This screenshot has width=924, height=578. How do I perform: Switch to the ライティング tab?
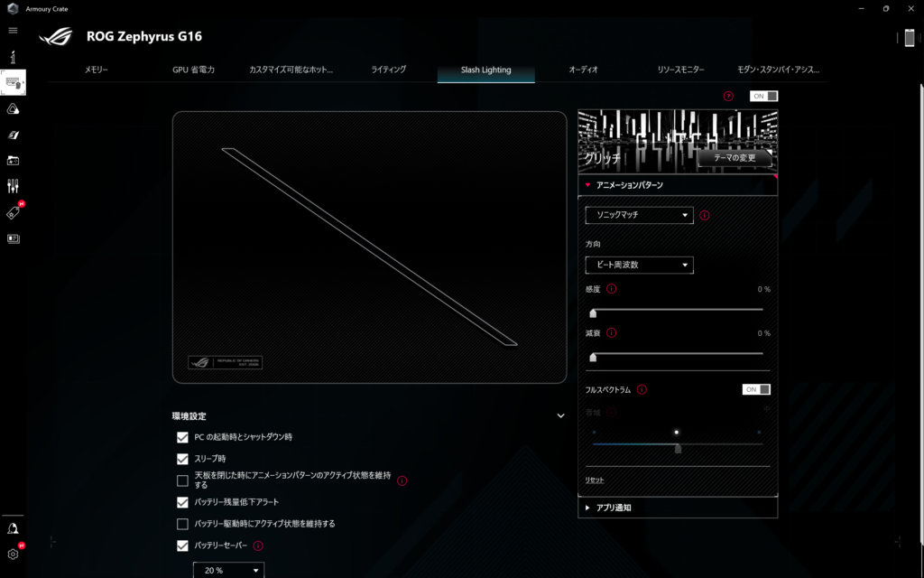pyautogui.click(x=388, y=70)
